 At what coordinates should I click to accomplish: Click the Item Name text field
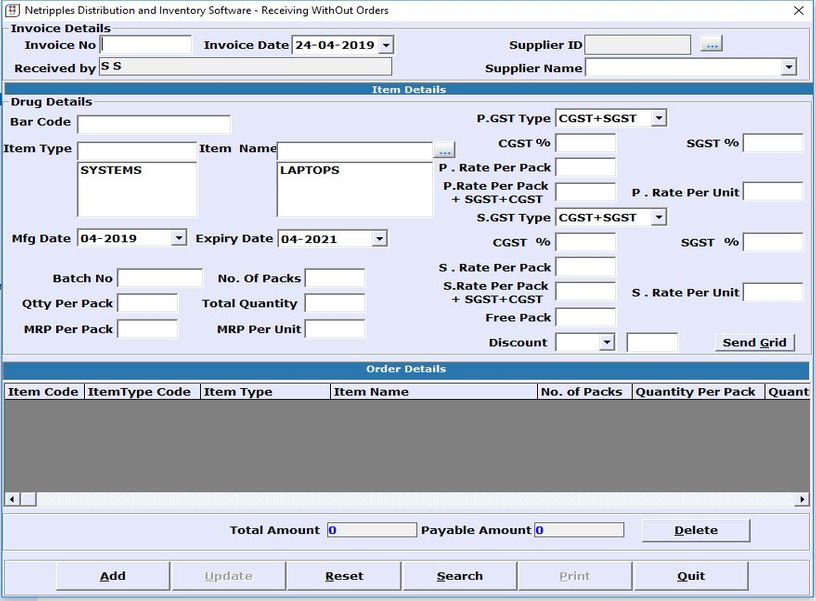355,151
